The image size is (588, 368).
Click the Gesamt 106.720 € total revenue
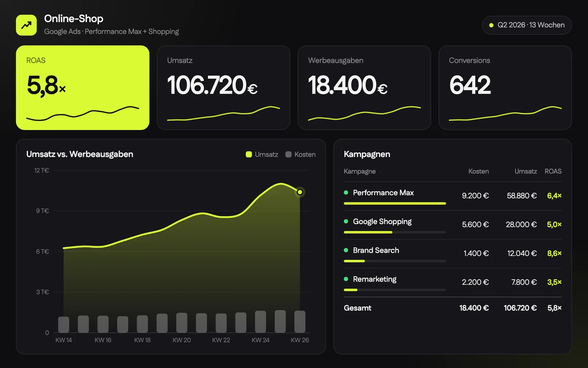[x=520, y=308]
